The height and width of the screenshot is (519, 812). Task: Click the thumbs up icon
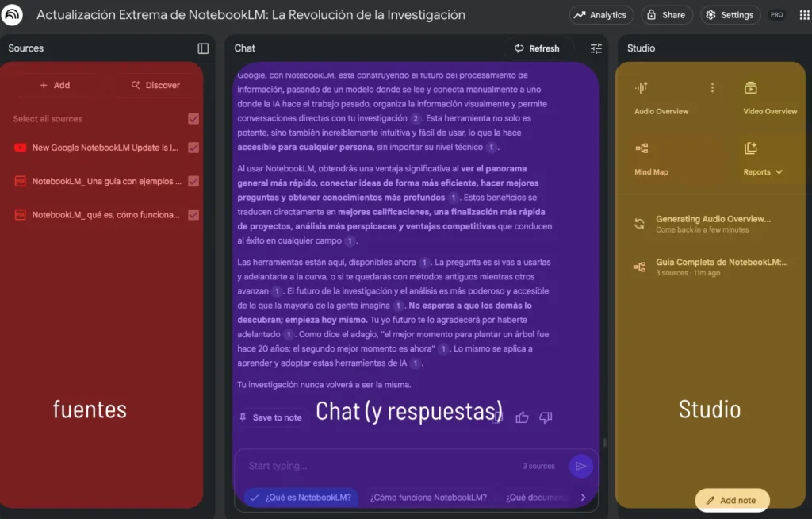[522, 417]
